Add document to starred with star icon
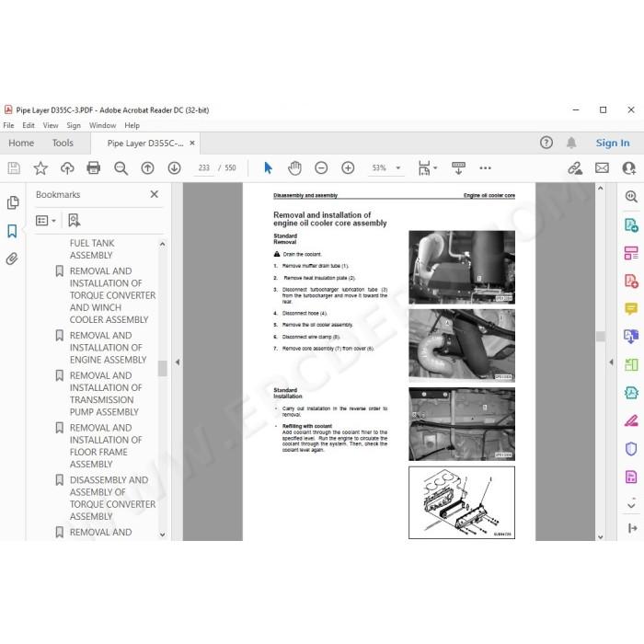 (40, 168)
